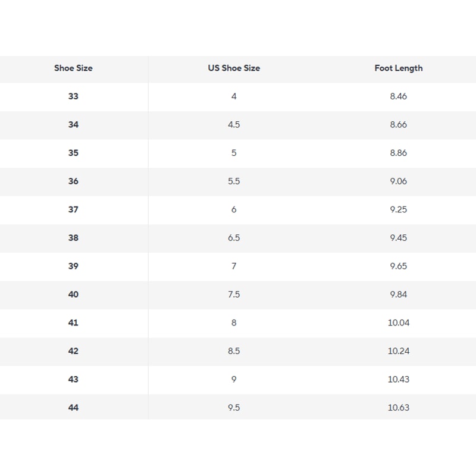This screenshot has height=476, width=476.
Task: Select shoe size 40 row label
Action: point(73,295)
